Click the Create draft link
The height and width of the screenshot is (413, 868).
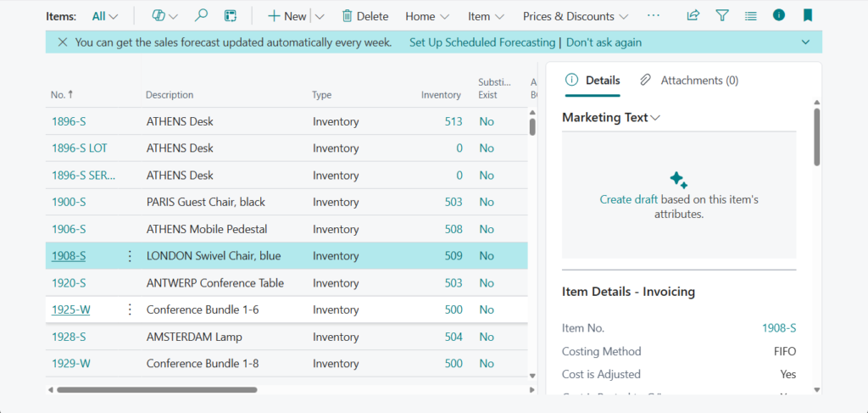(x=628, y=200)
